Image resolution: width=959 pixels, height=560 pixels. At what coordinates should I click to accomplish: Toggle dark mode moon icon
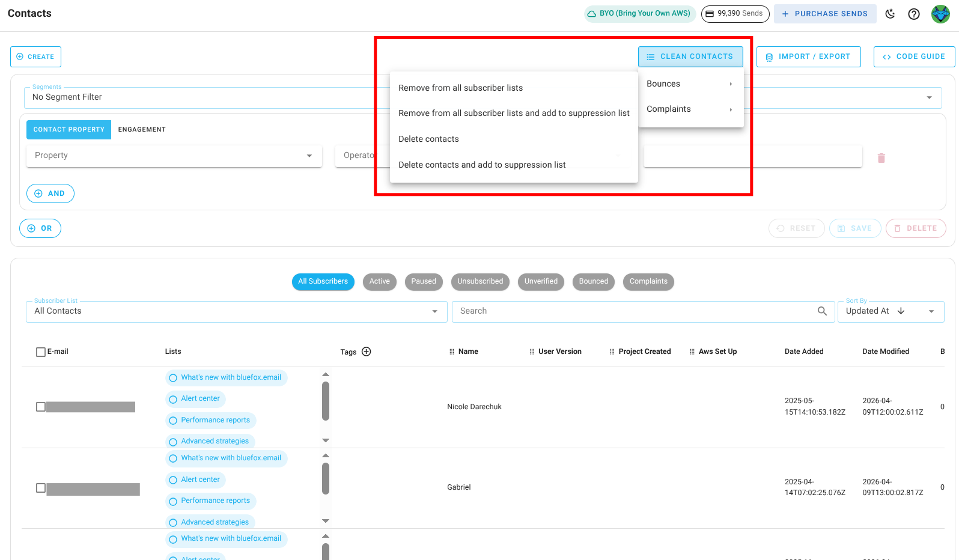(890, 14)
